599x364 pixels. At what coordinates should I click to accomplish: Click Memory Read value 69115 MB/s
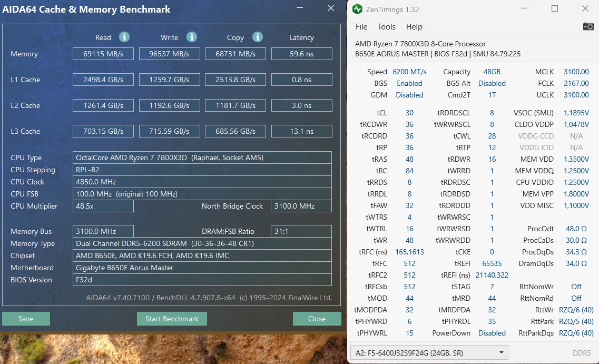tap(103, 54)
